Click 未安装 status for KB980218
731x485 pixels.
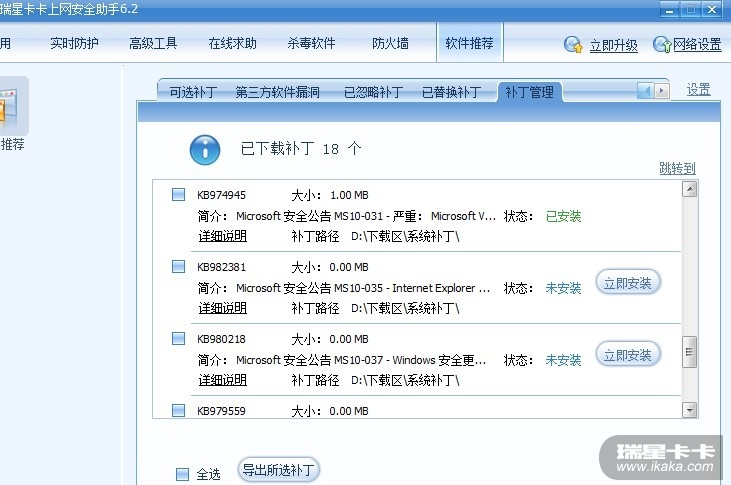563,360
